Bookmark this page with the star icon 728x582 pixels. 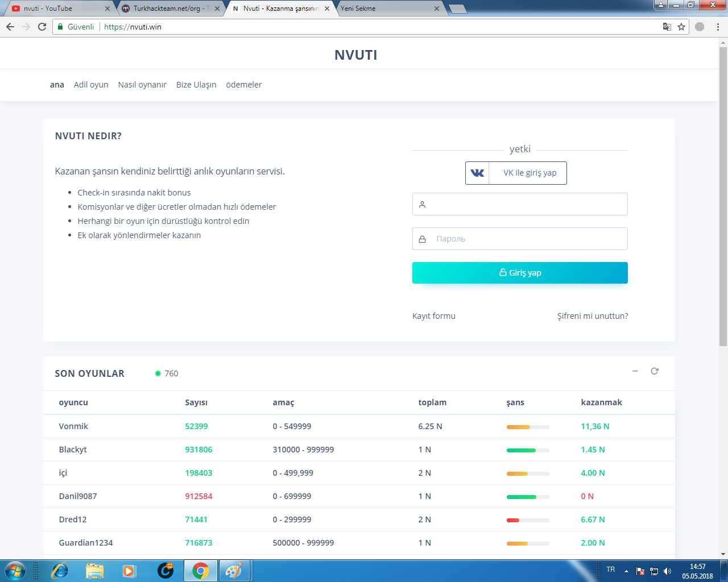click(x=681, y=27)
